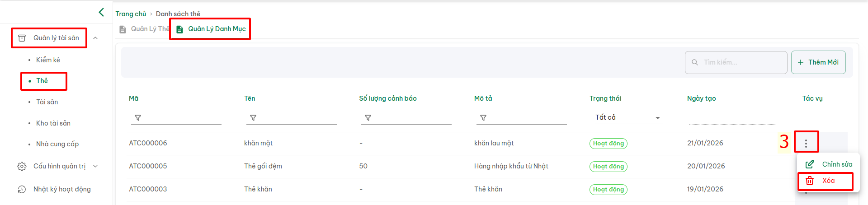The width and height of the screenshot is (868, 205).
Task: Open Kiểm kê in the sidebar
Action: (x=48, y=60)
